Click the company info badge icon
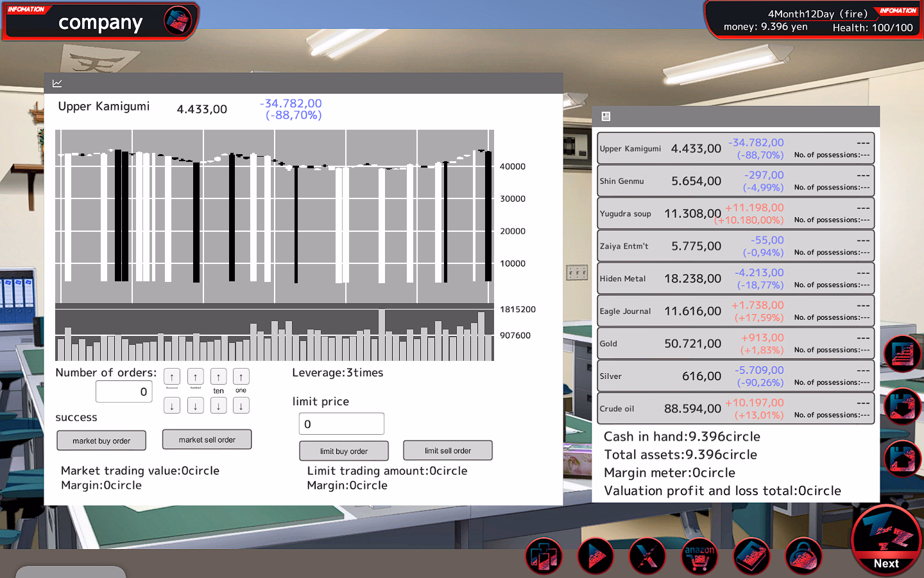Viewport: 924px width, 578px height. (178, 21)
